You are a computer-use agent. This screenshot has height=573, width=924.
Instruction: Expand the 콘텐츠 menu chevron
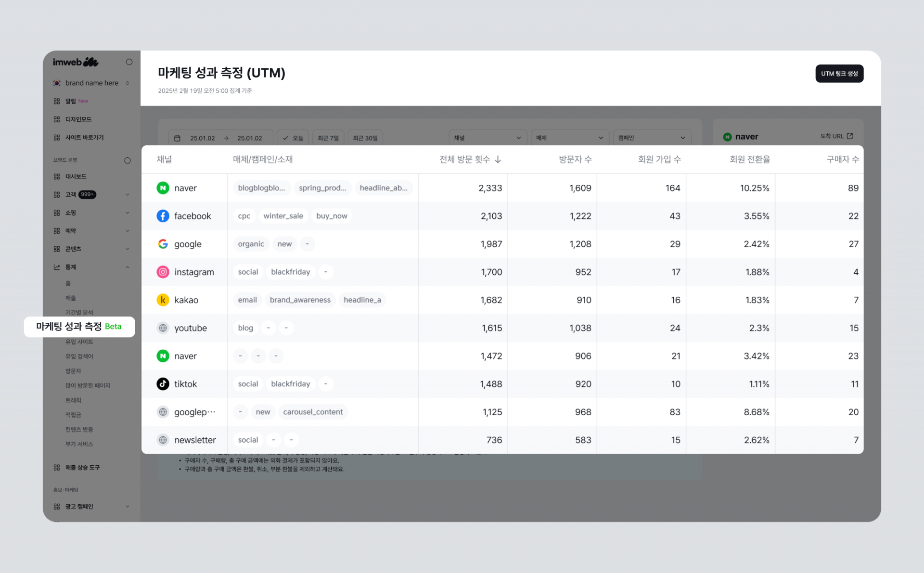pos(128,249)
